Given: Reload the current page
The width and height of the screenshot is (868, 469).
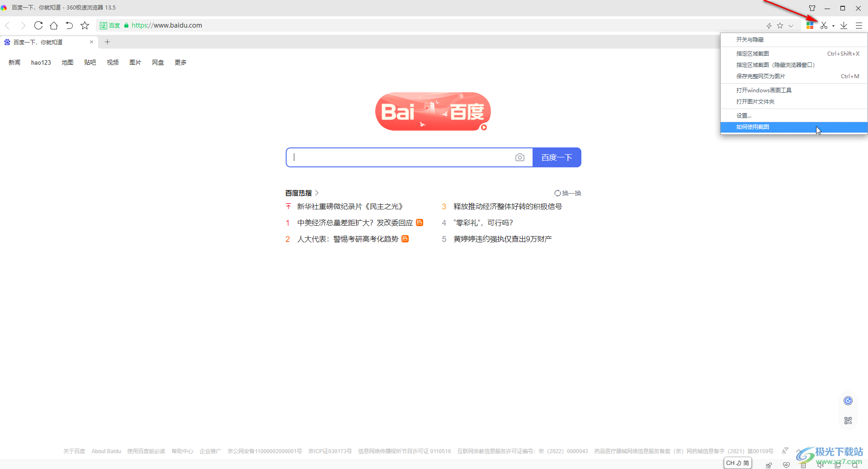Looking at the screenshot, I should pyautogui.click(x=38, y=25).
